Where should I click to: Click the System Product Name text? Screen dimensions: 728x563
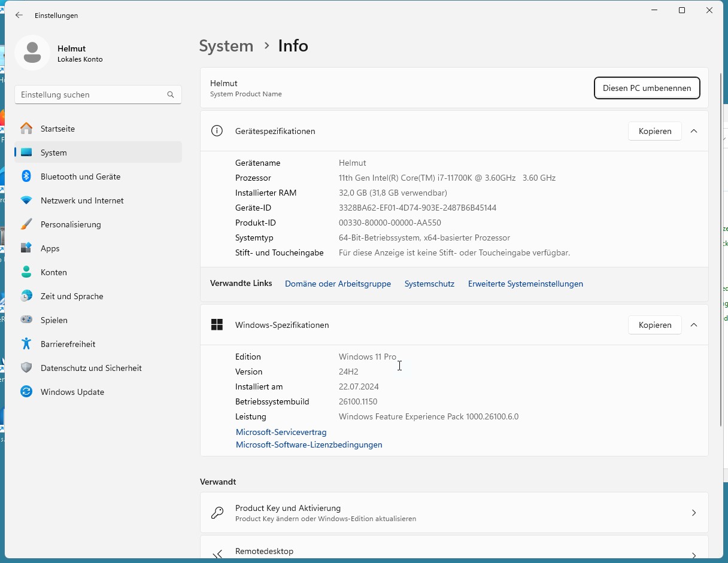pyautogui.click(x=246, y=94)
